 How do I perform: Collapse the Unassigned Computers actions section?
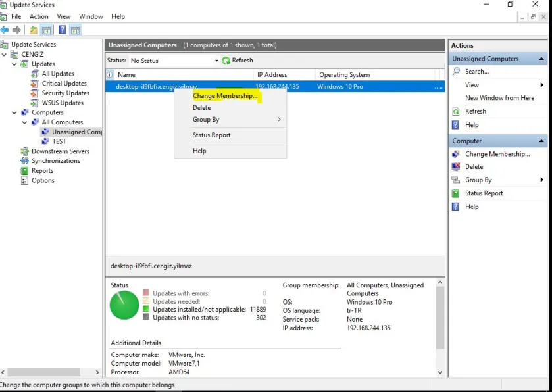tap(541, 59)
